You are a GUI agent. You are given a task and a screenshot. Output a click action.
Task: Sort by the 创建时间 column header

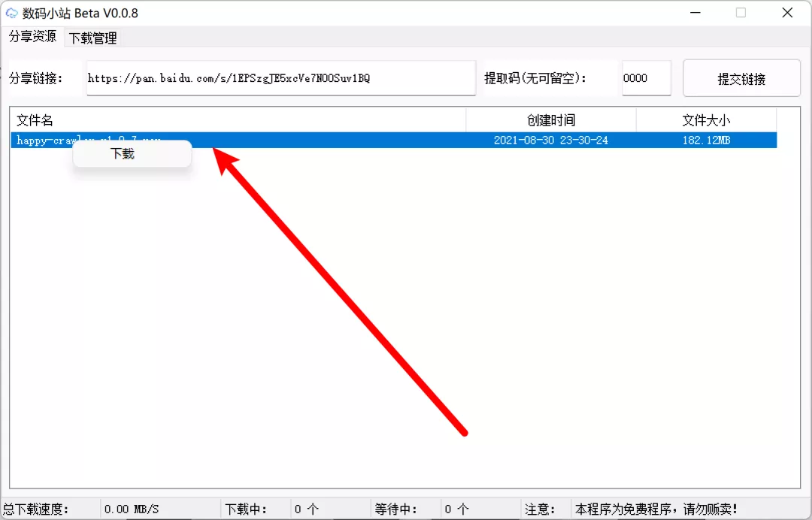[x=551, y=120]
